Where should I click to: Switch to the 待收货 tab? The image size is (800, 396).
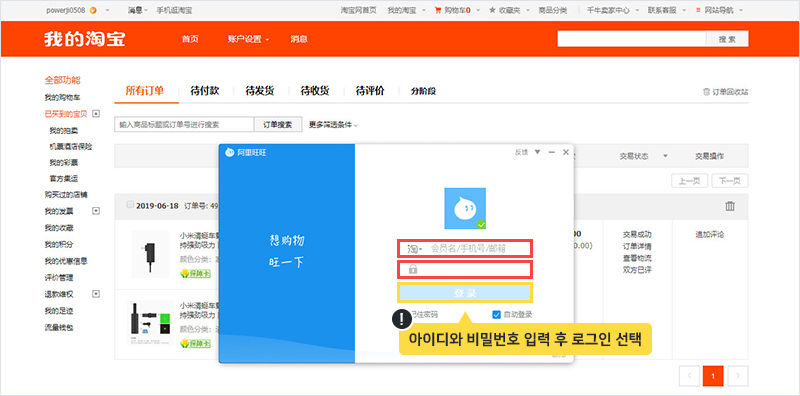pos(315,91)
